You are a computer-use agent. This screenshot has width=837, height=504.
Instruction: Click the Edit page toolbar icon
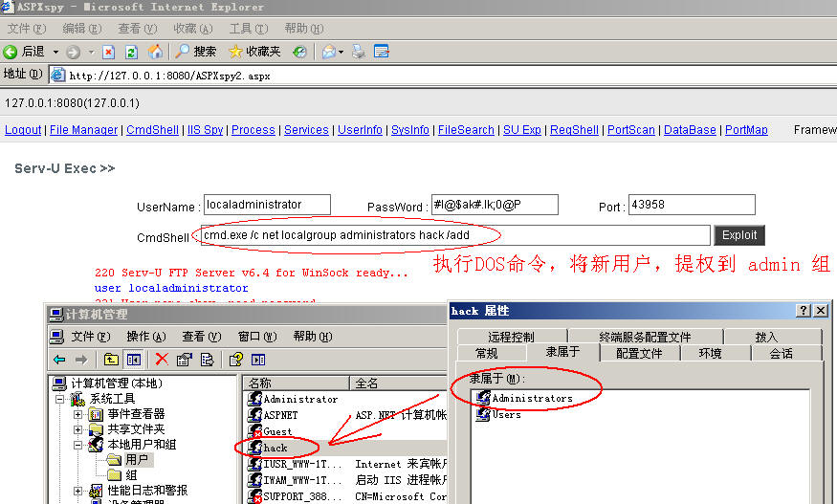[382, 52]
